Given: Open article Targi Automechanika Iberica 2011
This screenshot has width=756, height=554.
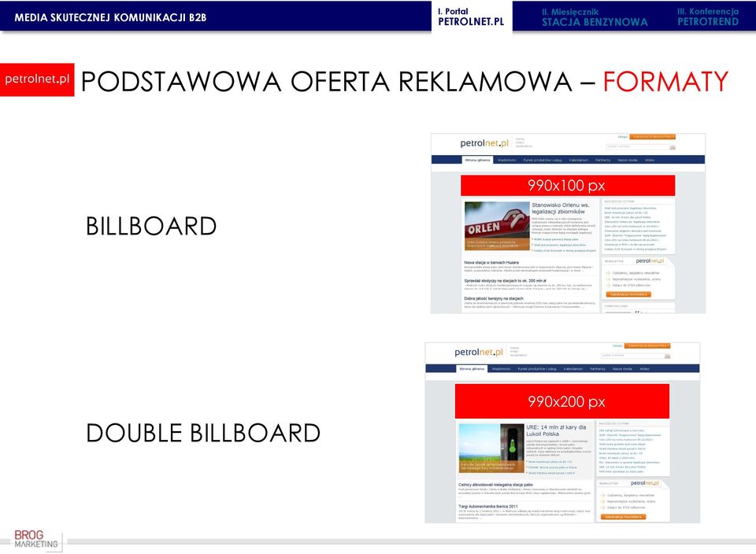Looking at the screenshot, I should tap(488, 506).
